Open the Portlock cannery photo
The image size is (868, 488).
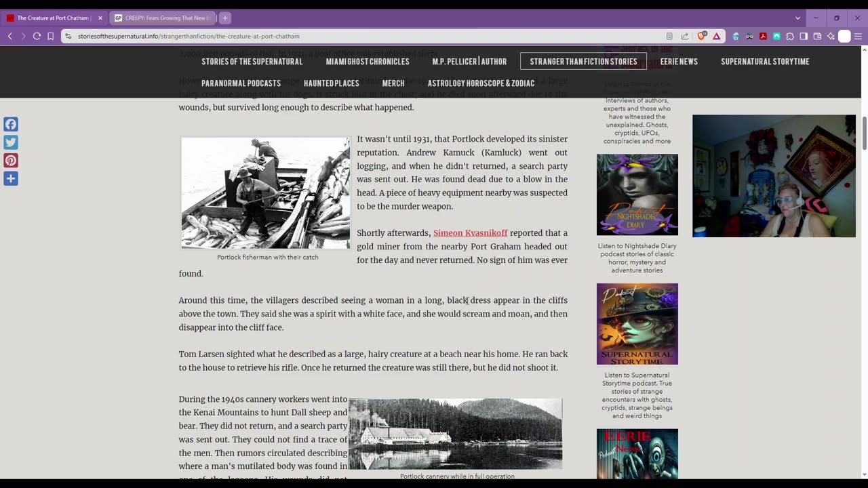tap(455, 434)
